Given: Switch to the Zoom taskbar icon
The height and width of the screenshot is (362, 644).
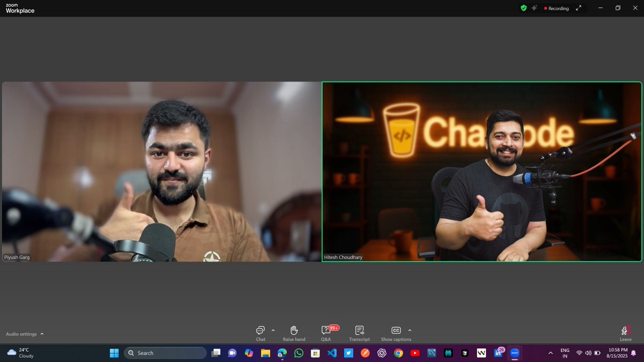Looking at the screenshot, I should tap(515, 353).
